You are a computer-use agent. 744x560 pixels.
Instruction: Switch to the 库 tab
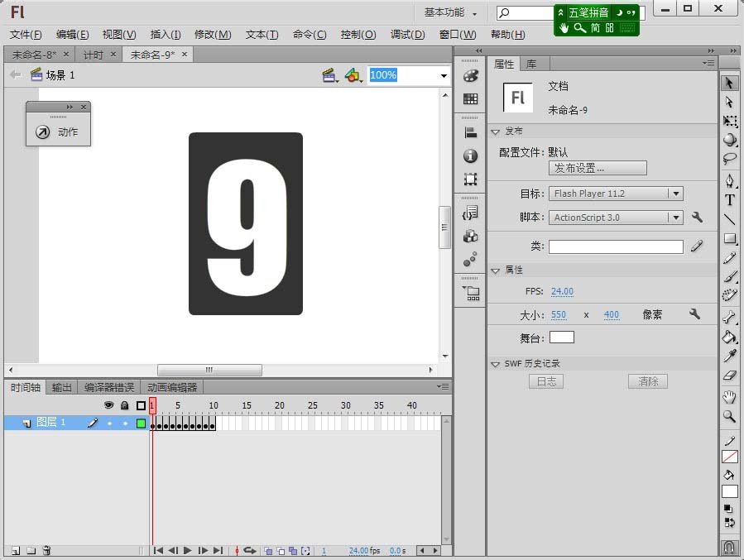coord(531,64)
